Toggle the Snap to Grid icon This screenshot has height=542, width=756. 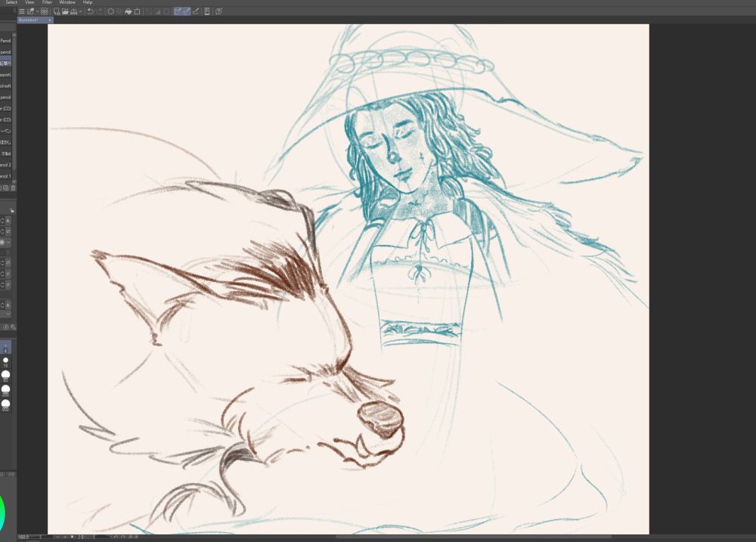point(196,11)
